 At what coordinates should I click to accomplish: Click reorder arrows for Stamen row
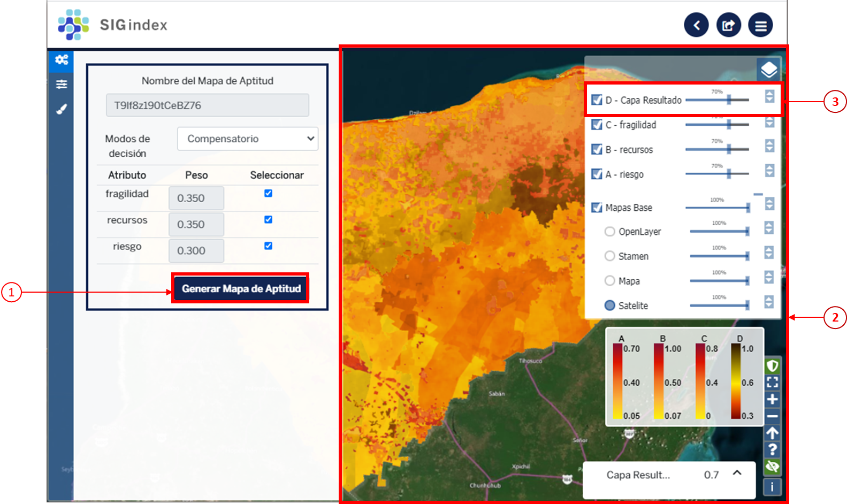769,253
